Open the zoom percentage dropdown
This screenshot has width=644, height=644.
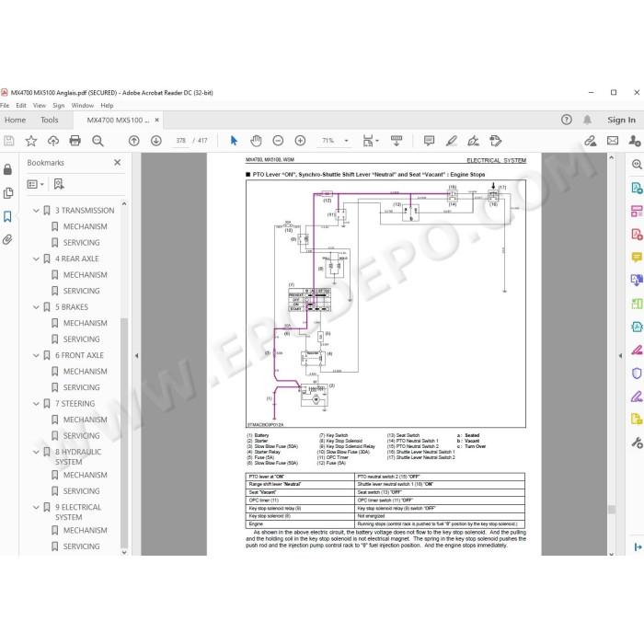[346, 141]
